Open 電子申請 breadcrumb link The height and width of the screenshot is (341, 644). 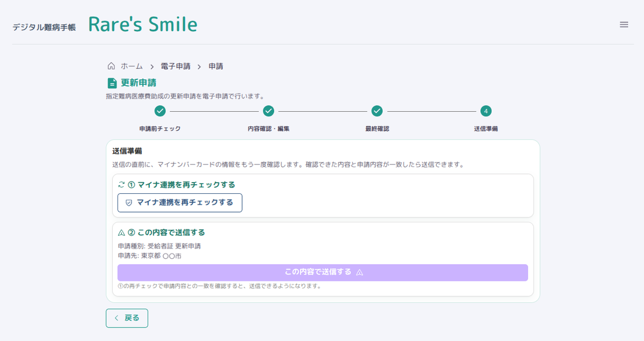[175, 66]
